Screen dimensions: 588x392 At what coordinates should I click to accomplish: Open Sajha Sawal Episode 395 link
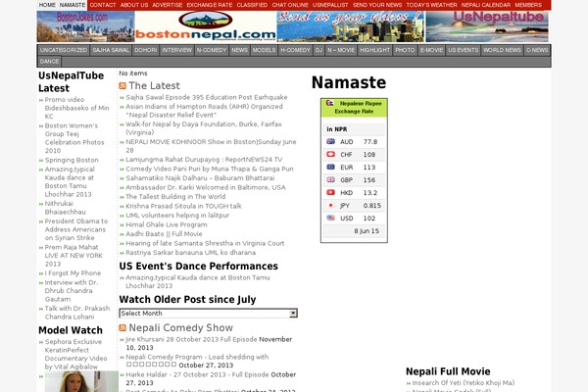click(207, 97)
